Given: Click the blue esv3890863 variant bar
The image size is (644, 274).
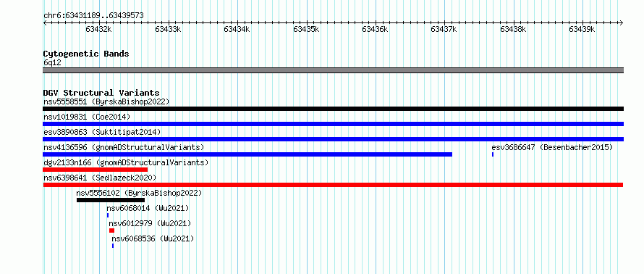Looking at the screenshot, I should (333, 139).
